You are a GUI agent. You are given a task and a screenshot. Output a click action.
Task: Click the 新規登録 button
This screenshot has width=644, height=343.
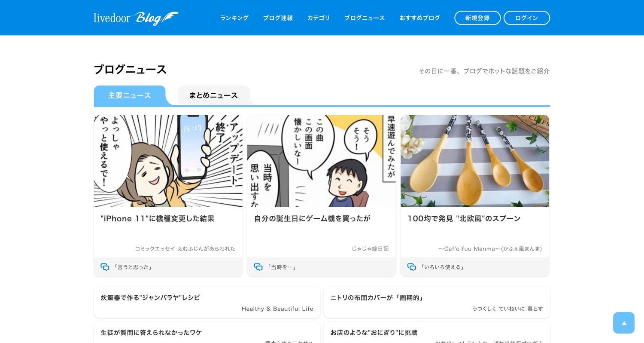[477, 18]
